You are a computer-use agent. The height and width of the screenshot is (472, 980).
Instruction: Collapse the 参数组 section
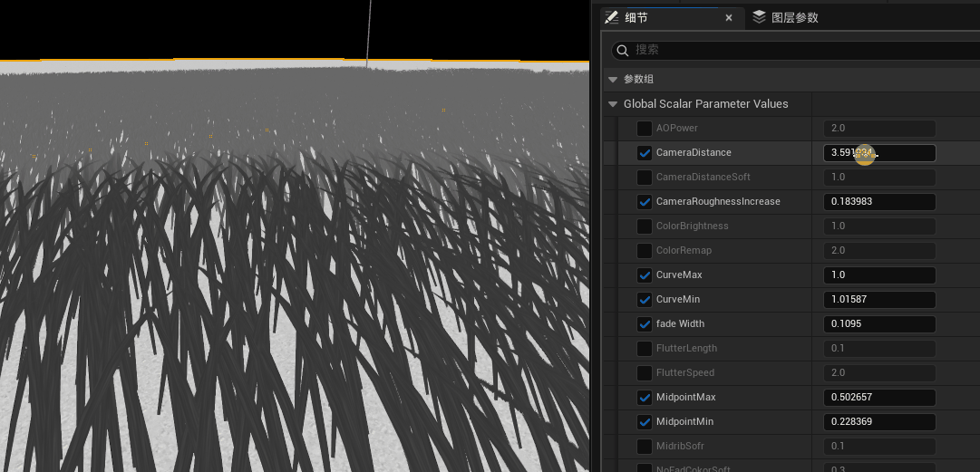point(613,80)
